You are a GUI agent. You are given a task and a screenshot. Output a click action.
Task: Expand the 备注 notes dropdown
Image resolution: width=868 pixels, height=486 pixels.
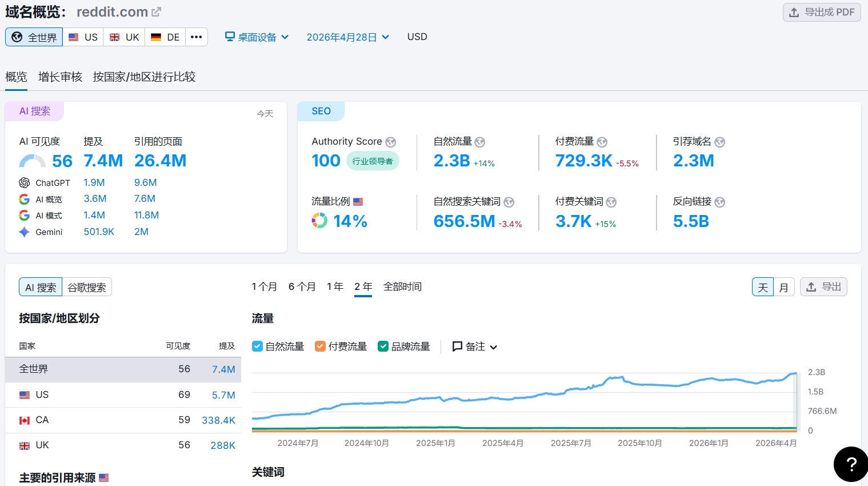click(x=475, y=346)
